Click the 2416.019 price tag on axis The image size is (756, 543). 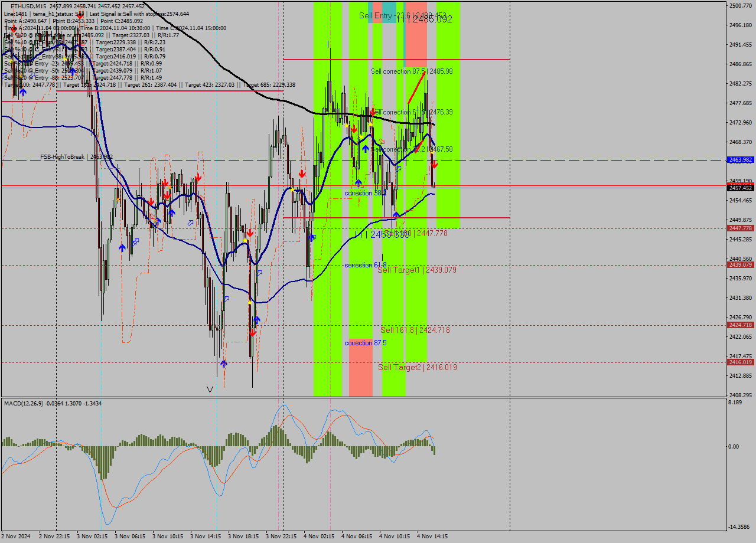(741, 362)
